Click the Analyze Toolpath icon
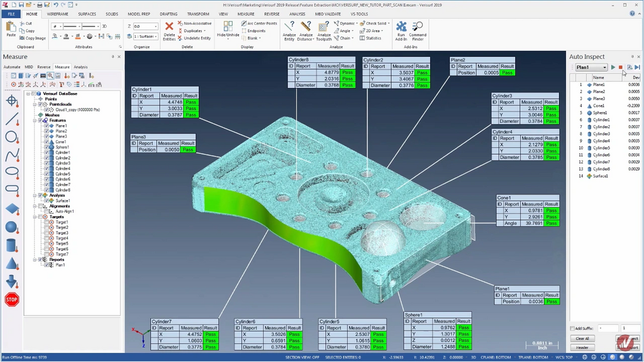Viewport: 644px width, 362px height. (x=323, y=31)
